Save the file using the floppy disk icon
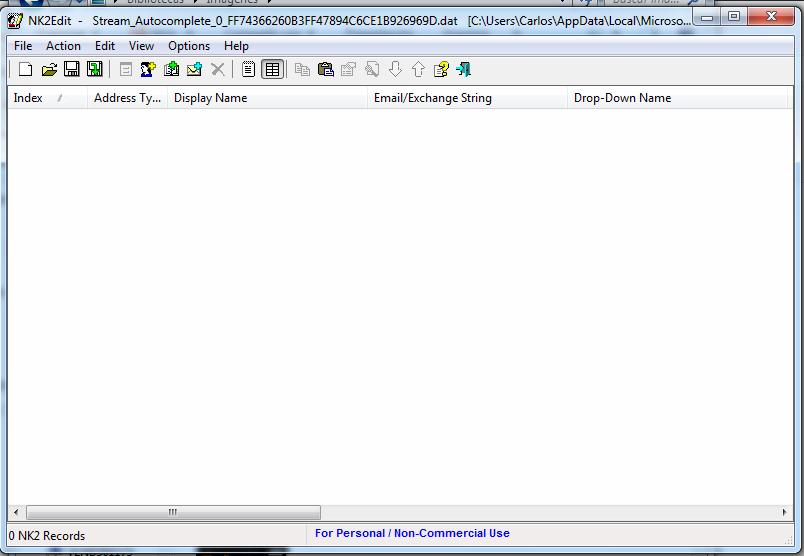 coord(72,69)
